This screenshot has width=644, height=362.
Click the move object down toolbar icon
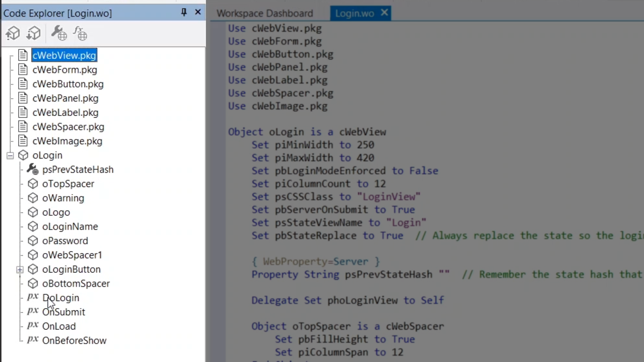tap(34, 33)
